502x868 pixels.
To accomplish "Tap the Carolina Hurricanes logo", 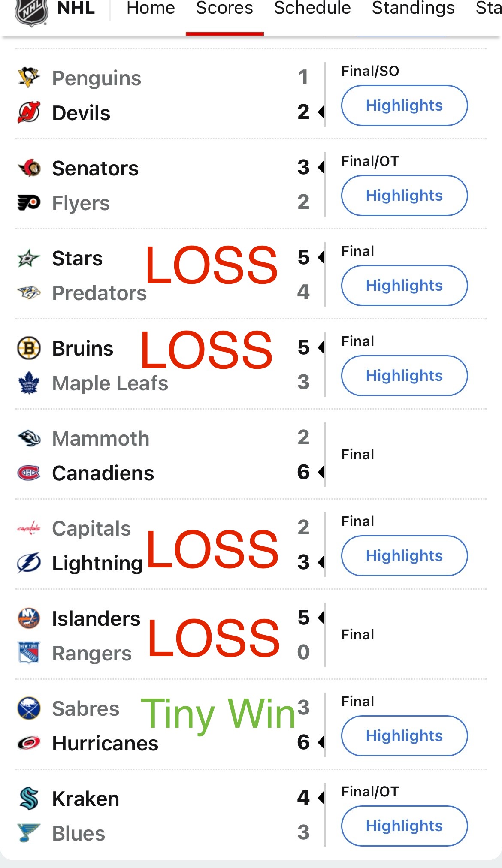I will click(29, 743).
